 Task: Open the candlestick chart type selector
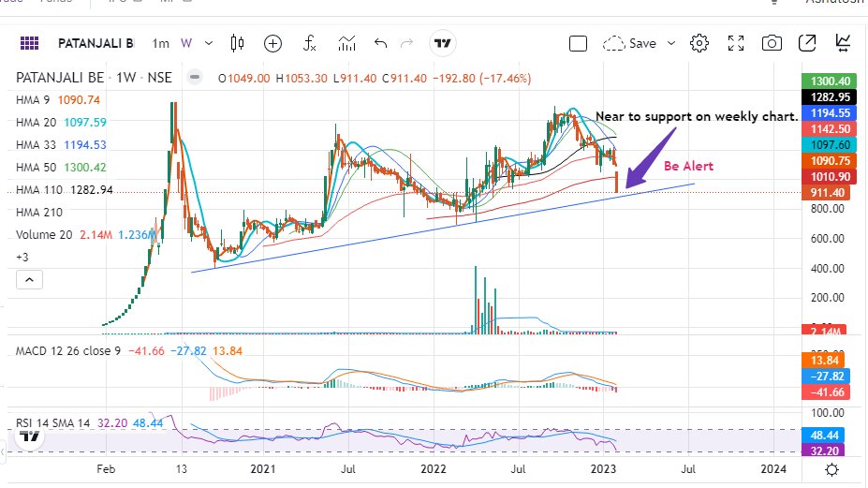(237, 43)
